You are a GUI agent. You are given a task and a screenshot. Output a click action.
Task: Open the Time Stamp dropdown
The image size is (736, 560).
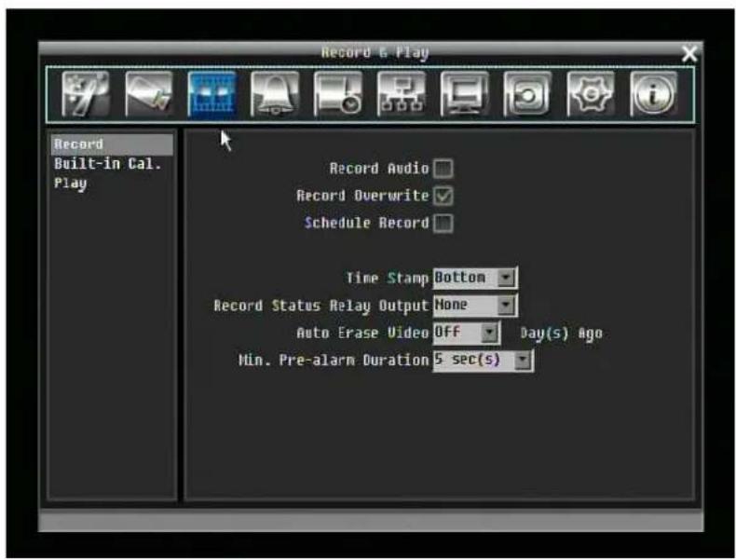click(x=475, y=278)
